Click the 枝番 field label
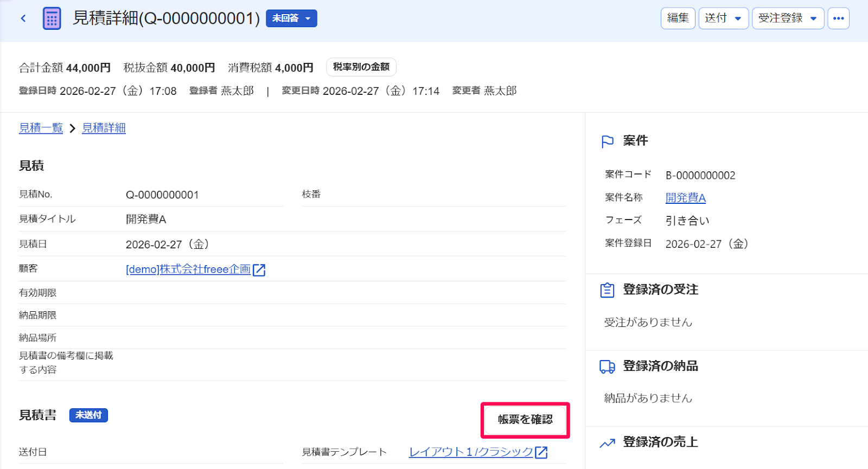Viewport: 868px width, 469px height. [311, 194]
